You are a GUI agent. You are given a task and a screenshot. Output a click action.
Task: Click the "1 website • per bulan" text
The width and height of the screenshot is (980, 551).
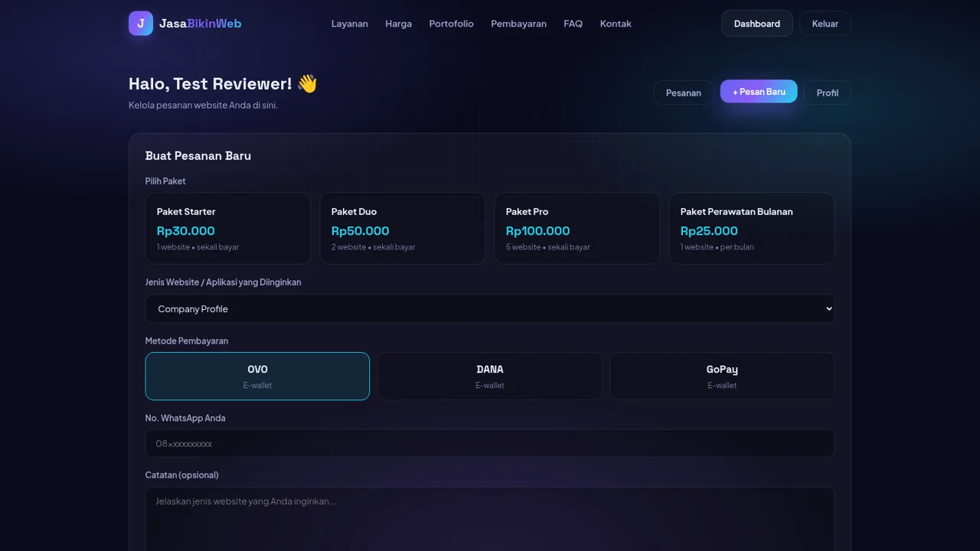pyautogui.click(x=717, y=247)
